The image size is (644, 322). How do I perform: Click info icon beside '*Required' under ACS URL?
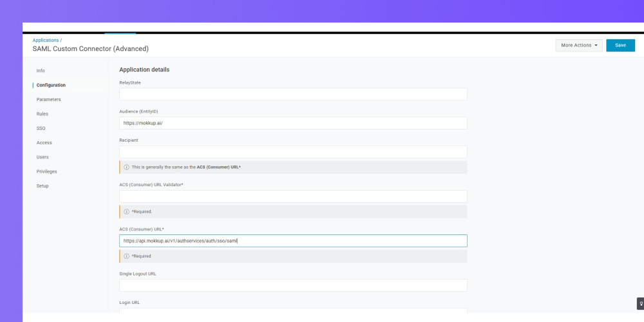click(x=126, y=256)
